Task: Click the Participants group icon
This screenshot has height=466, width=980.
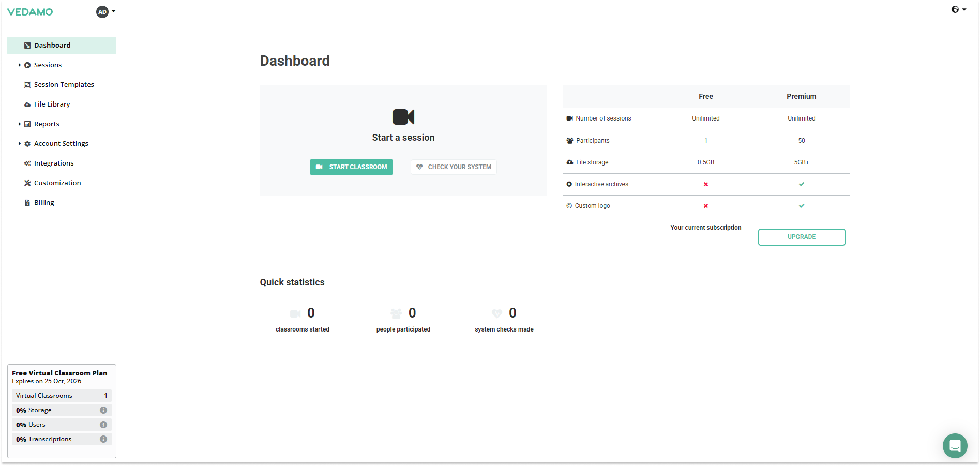Action: point(569,141)
